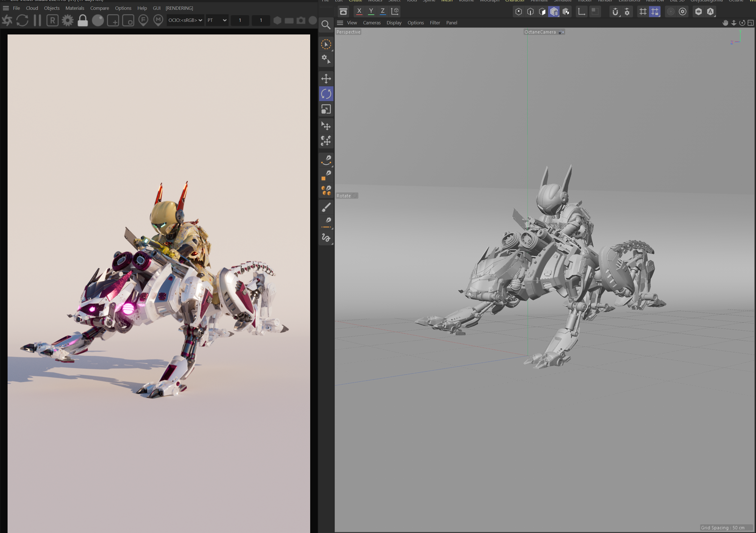Screen dimensions: 756x533
Task: Toggle the clay mode sphere icon
Action: point(98,20)
